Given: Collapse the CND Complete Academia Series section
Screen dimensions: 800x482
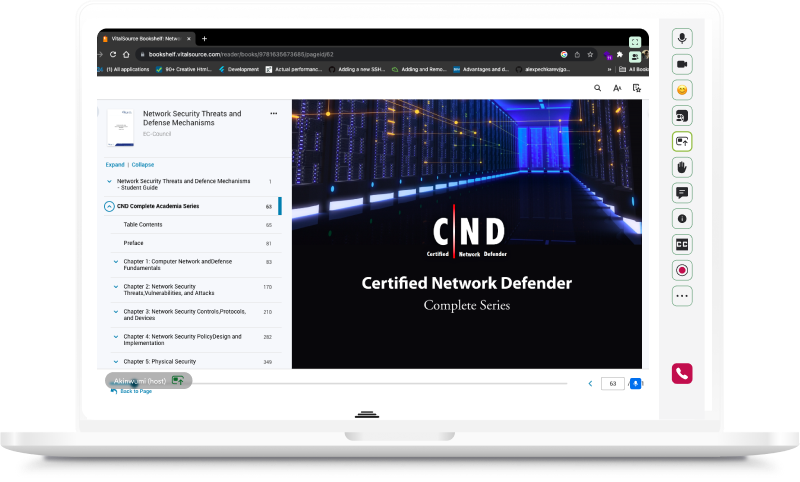Looking at the screenshot, I should (109, 206).
